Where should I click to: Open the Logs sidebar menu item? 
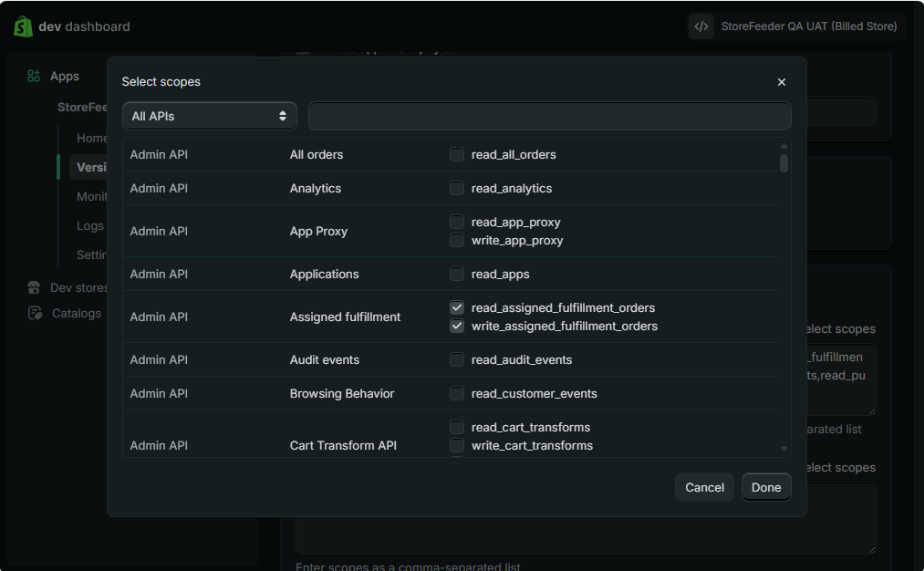pyautogui.click(x=90, y=226)
